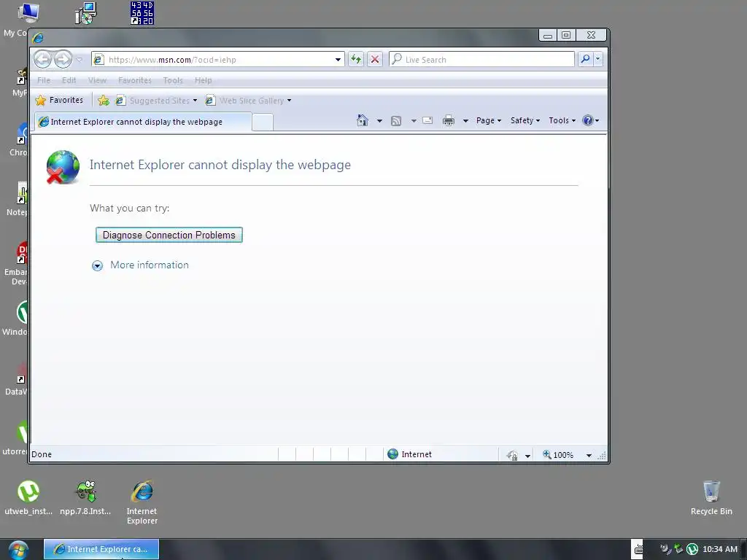The width and height of the screenshot is (747, 560).
Task: Open the Help question mark icon
Action: pyautogui.click(x=591, y=120)
